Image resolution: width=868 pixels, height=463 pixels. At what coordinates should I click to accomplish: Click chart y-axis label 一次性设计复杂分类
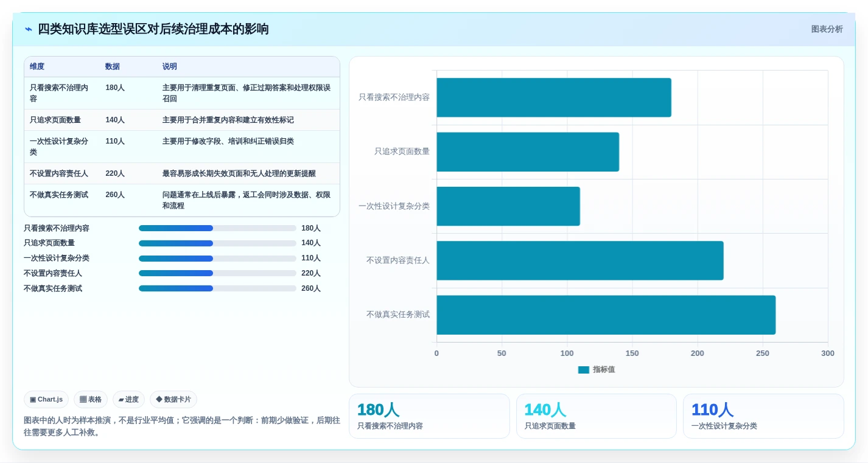point(394,206)
